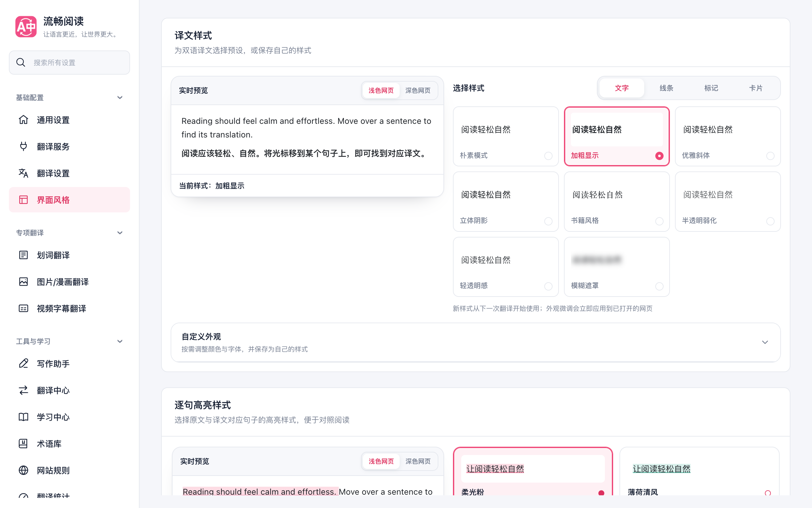The height and width of the screenshot is (508, 812).
Task: Switch 译文样式 preview to 深色网页
Action: point(418,90)
